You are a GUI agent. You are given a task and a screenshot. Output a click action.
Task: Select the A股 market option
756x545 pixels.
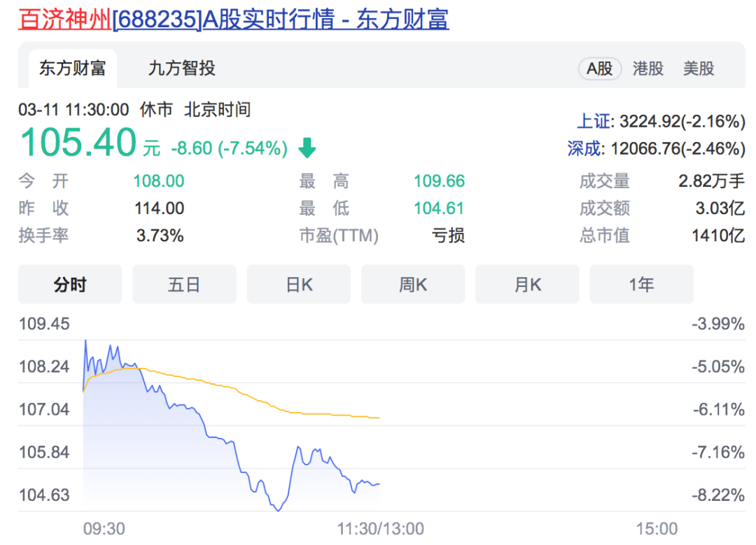click(599, 69)
